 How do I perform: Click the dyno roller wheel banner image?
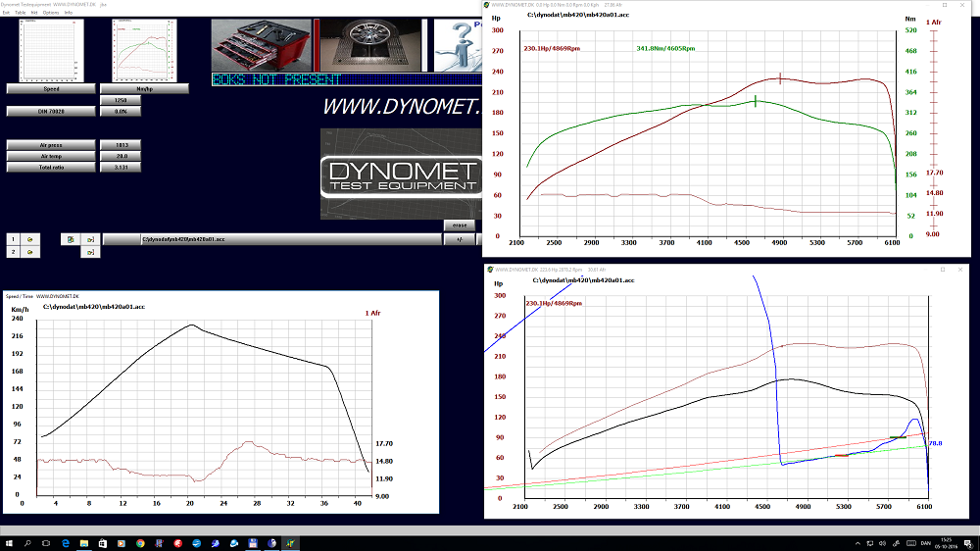click(x=370, y=45)
